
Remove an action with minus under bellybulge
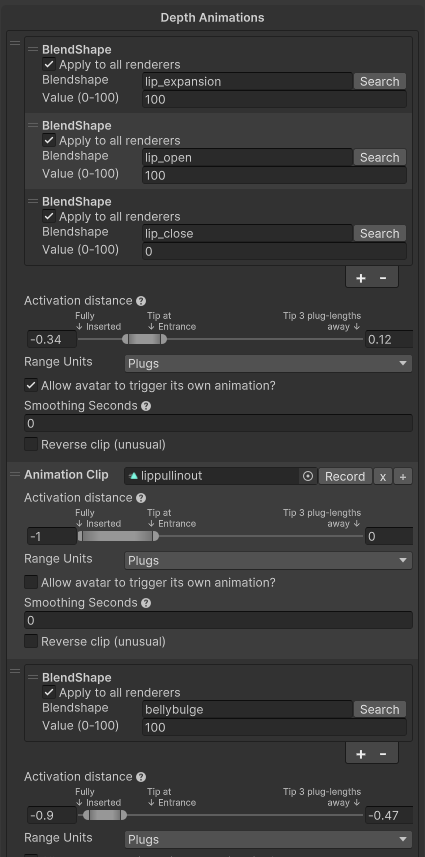point(383,754)
